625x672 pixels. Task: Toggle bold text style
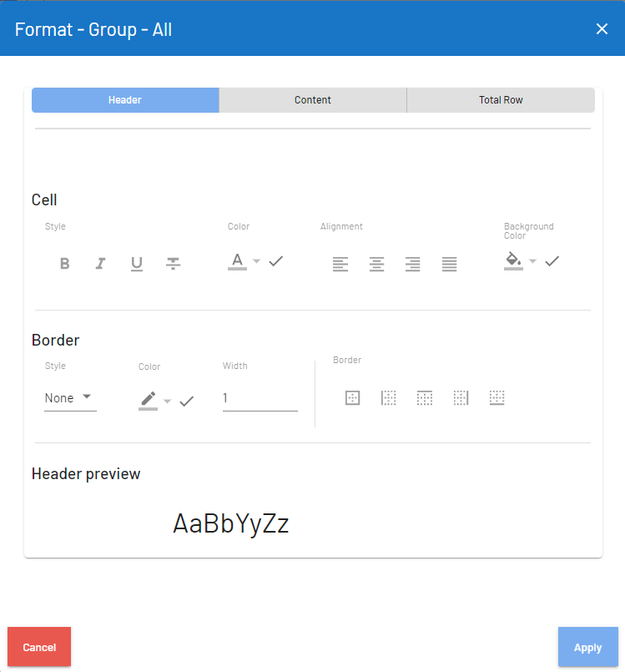(x=64, y=264)
